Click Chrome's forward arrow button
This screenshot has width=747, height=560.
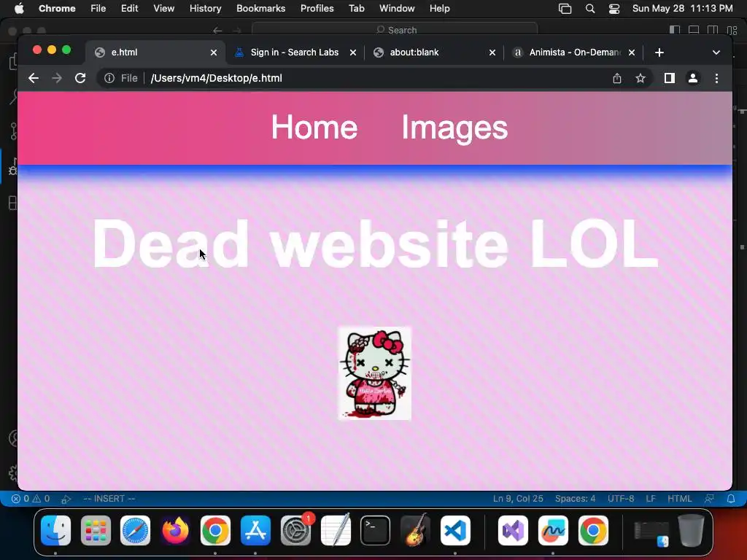click(57, 78)
